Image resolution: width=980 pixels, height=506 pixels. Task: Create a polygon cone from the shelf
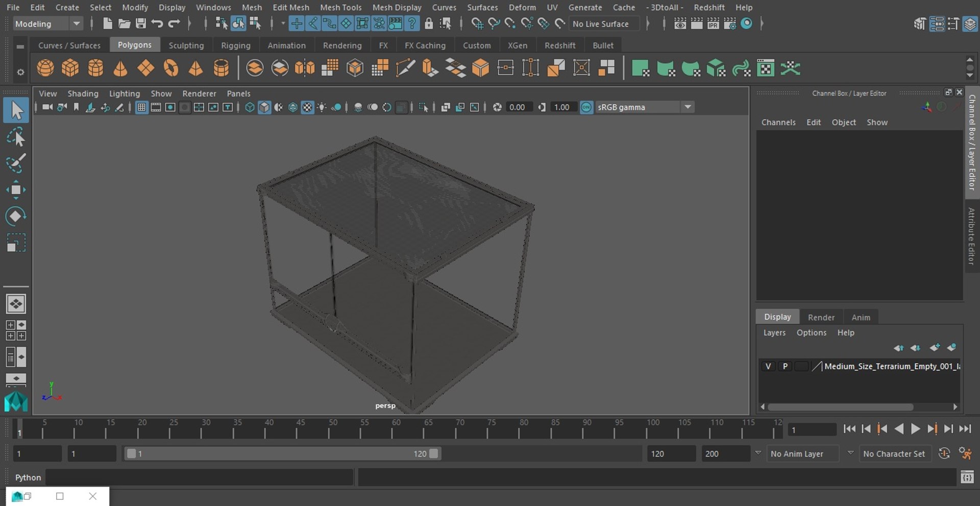[120, 68]
